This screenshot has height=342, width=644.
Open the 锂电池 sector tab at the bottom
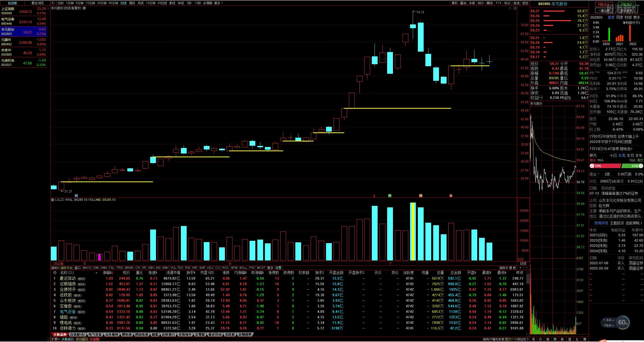tap(127, 334)
